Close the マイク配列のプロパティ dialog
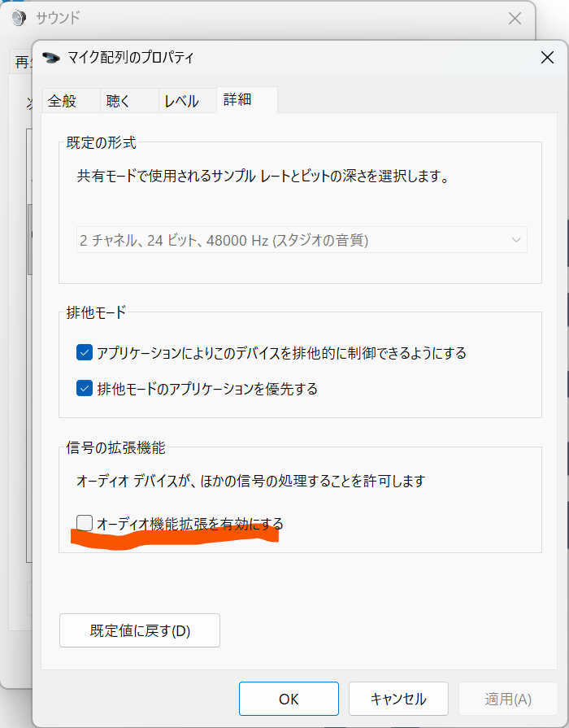The height and width of the screenshot is (728, 569). 547,58
